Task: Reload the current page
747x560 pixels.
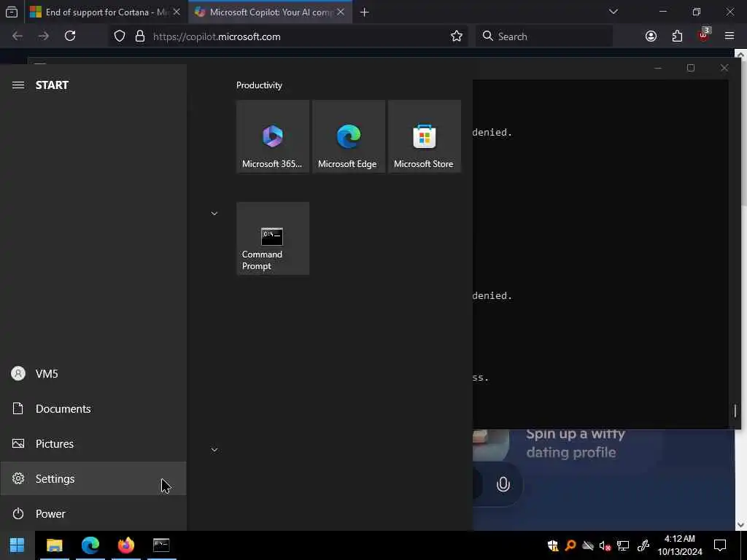Action: coord(70,36)
